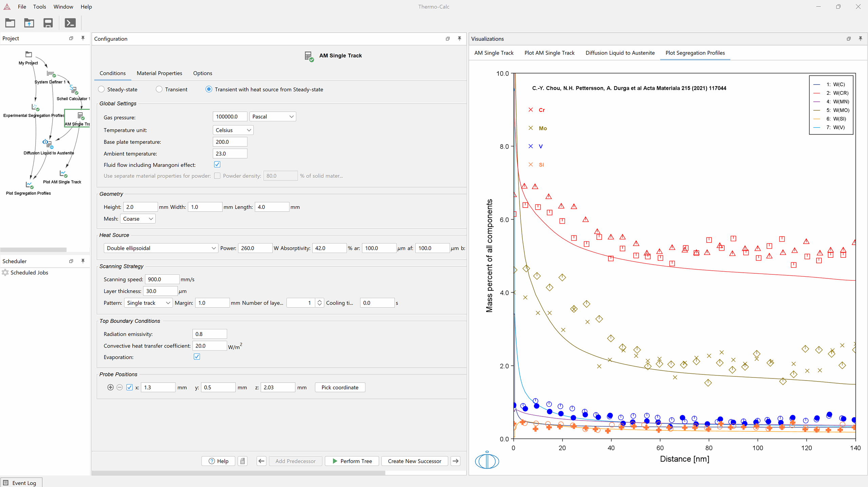Switch to the Material Properties tab

coord(159,73)
